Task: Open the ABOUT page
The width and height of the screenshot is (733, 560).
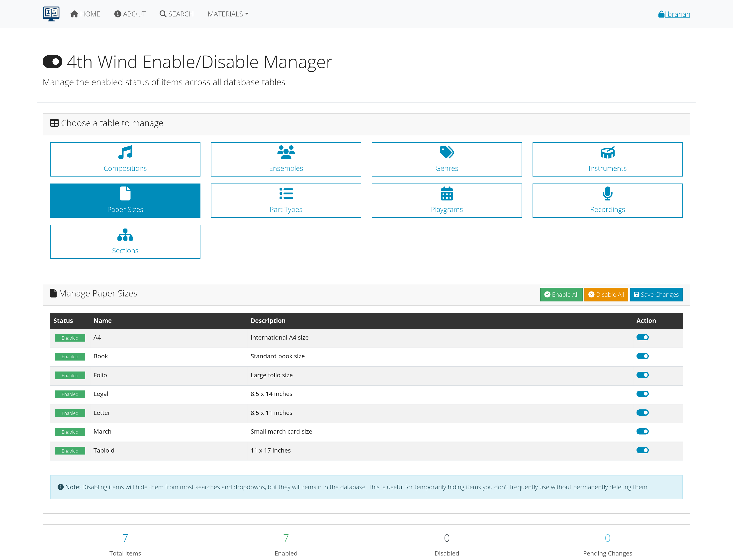Action: 130,14
